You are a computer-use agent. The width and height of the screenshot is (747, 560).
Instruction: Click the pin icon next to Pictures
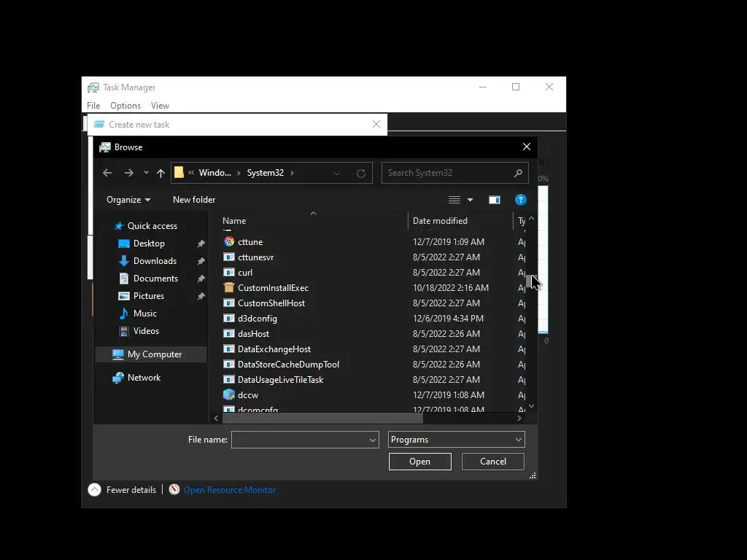201,296
